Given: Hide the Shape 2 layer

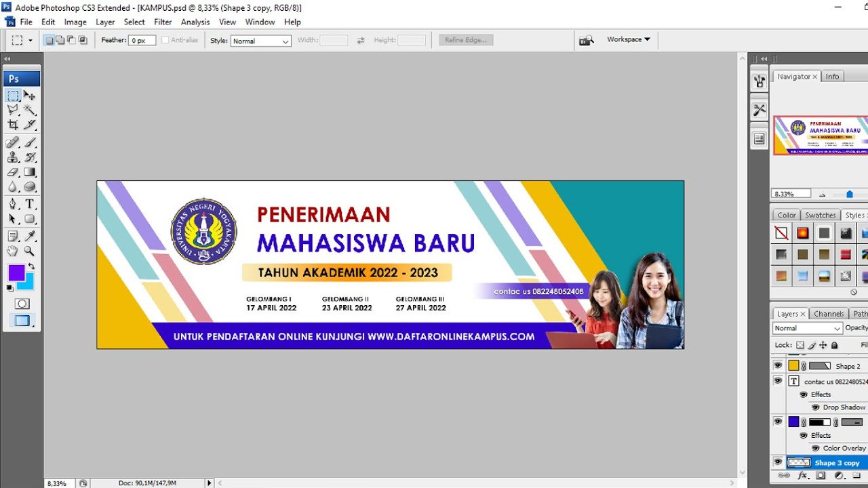Looking at the screenshot, I should pyautogui.click(x=778, y=365).
